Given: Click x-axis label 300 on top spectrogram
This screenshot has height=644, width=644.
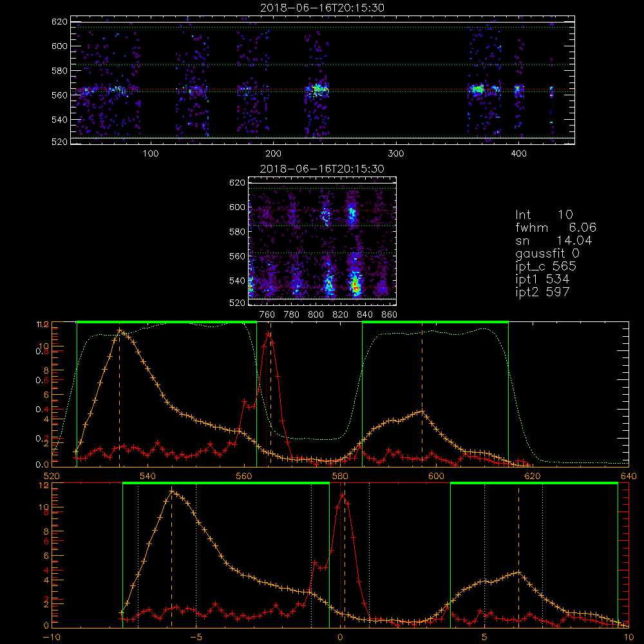Looking at the screenshot, I should click(396, 153).
